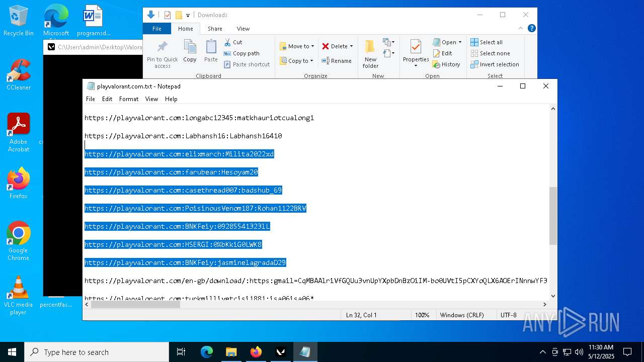
Task: Open the notification center icon
Action: coord(627,352)
